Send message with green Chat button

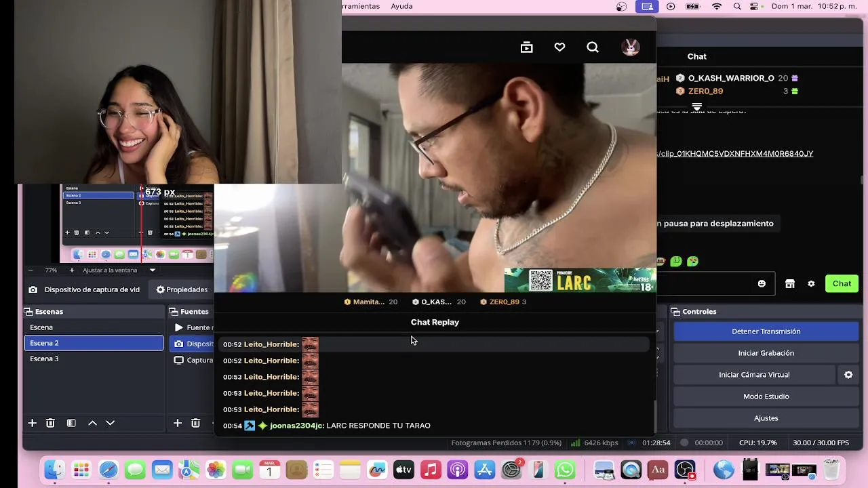[842, 283]
